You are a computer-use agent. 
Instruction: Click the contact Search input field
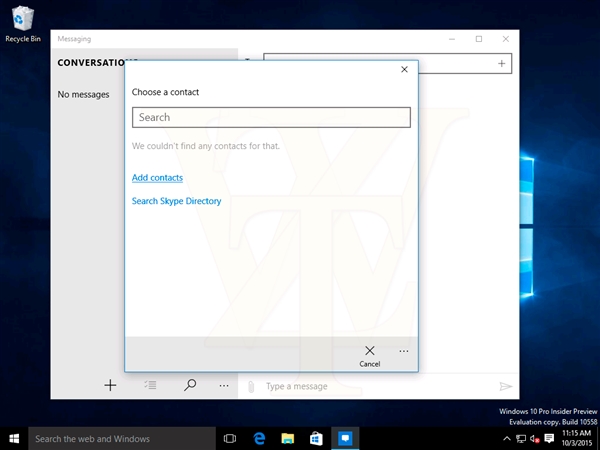point(271,117)
